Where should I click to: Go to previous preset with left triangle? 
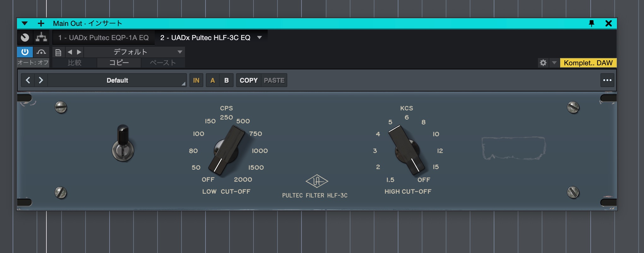70,52
